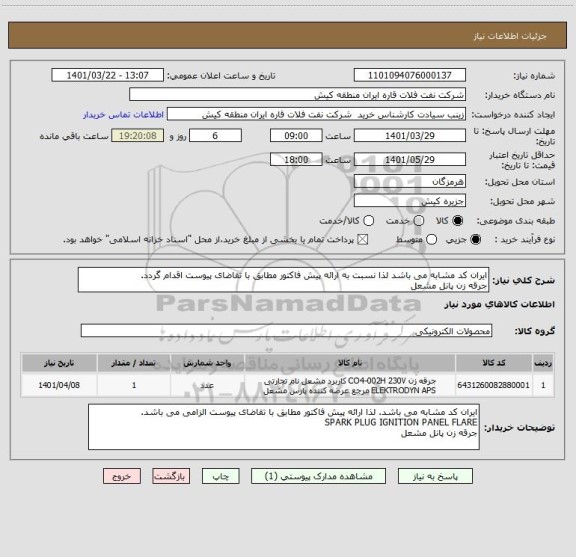The width and height of the screenshot is (576, 557).
Task: Open مشاهده مدارک پیوستی (1) attachments
Action: pyautogui.click(x=318, y=476)
